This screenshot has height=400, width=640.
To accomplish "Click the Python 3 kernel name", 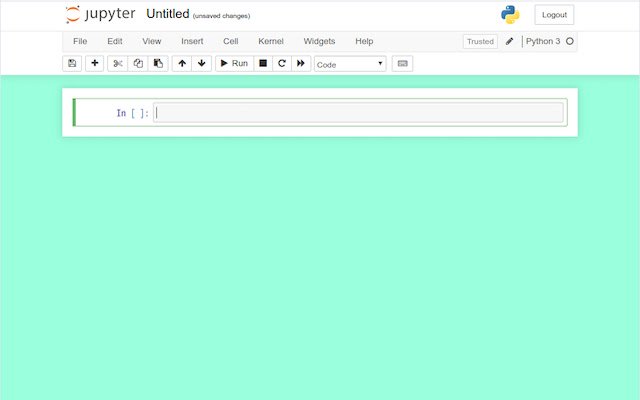I will (x=543, y=41).
